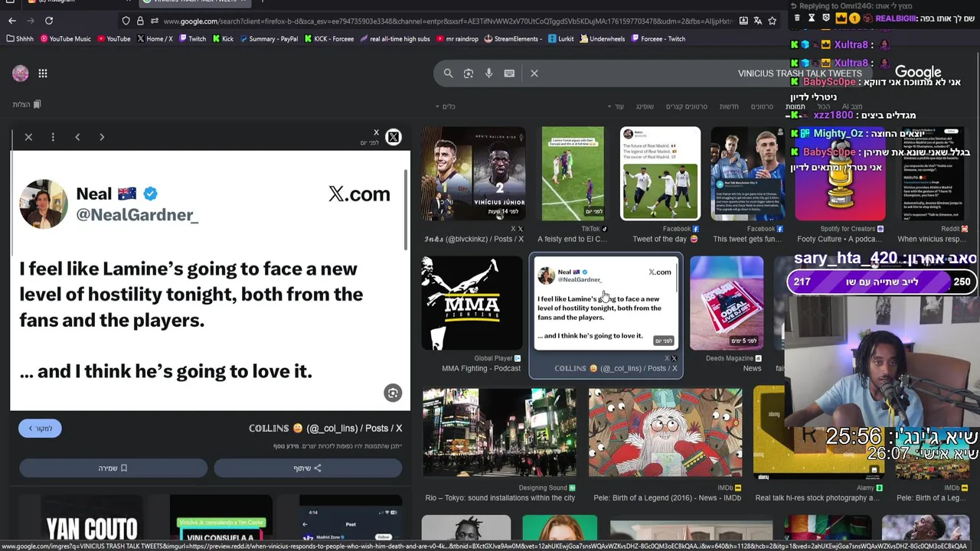The height and width of the screenshot is (551, 980).
Task: Start voice search with microphone icon
Action: click(488, 73)
